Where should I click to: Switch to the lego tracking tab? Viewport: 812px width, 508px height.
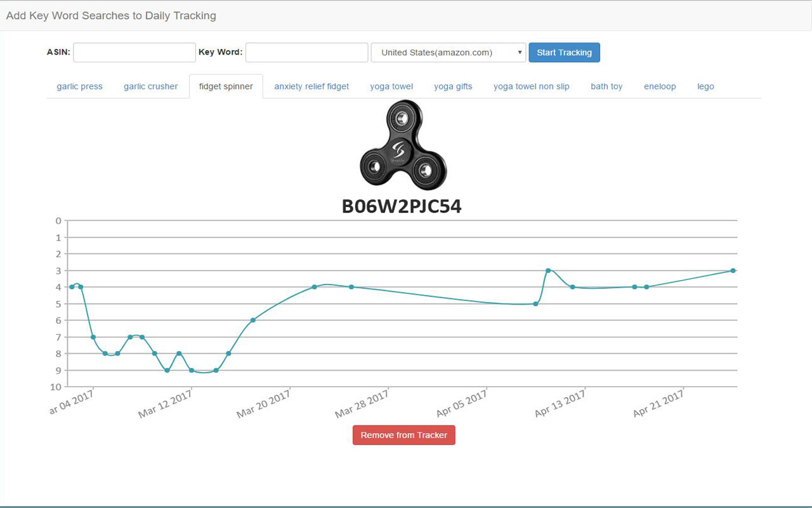[705, 86]
